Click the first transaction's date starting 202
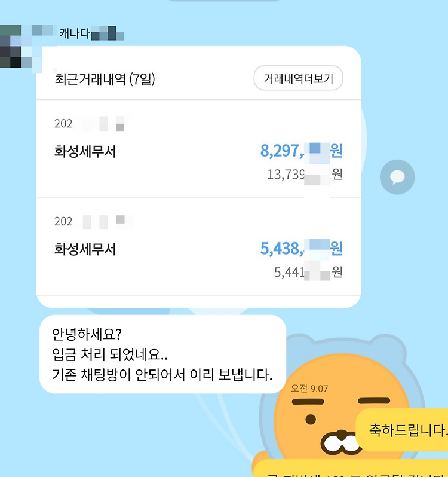The height and width of the screenshot is (477, 448). click(93, 124)
